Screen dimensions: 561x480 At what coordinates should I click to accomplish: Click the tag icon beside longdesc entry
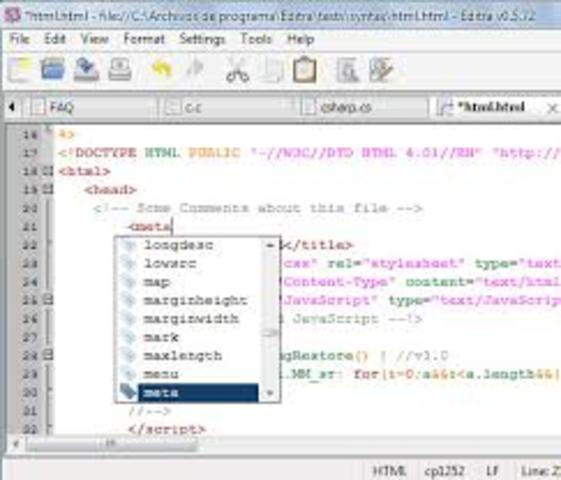128,245
